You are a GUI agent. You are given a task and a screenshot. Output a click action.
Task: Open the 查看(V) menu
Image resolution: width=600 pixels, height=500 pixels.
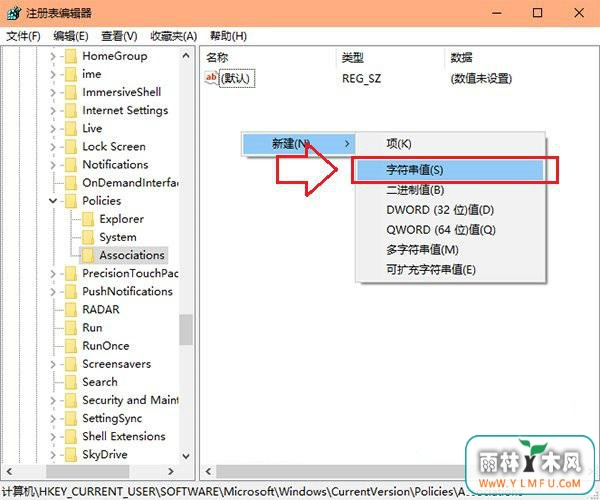[119, 36]
